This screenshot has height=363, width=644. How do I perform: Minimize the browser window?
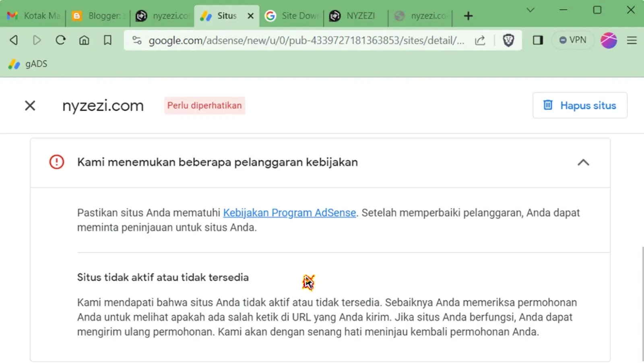point(563,10)
